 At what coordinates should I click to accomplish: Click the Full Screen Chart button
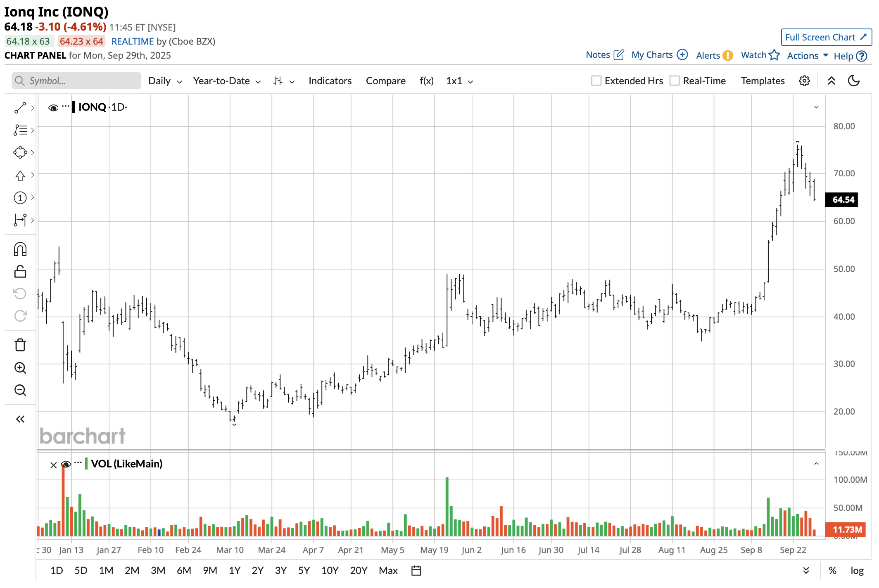click(826, 37)
